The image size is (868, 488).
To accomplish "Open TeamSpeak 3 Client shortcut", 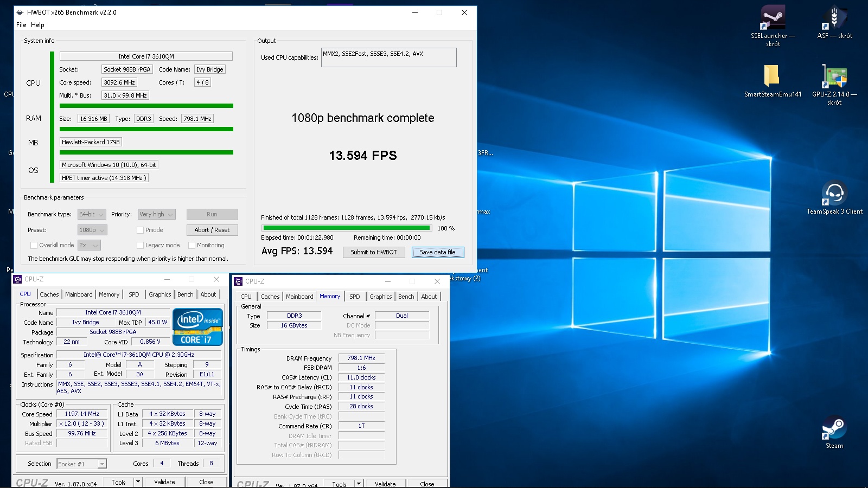I will tap(834, 197).
